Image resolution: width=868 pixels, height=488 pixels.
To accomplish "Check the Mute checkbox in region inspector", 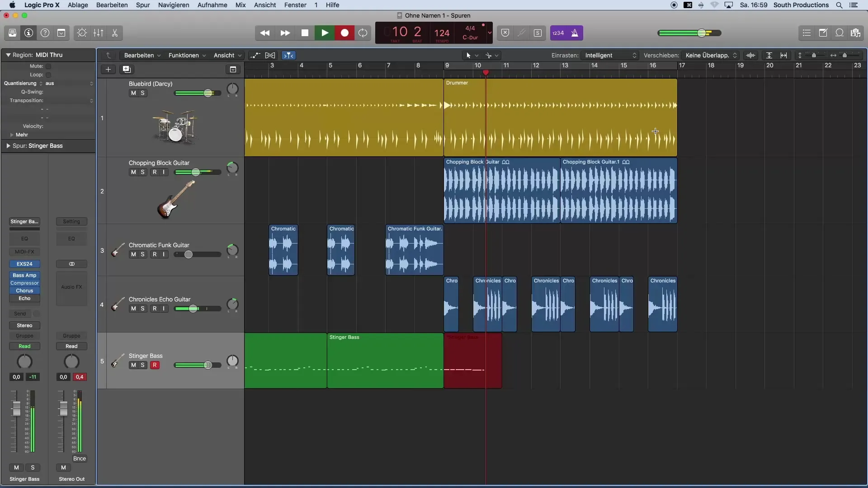I will click(x=48, y=66).
